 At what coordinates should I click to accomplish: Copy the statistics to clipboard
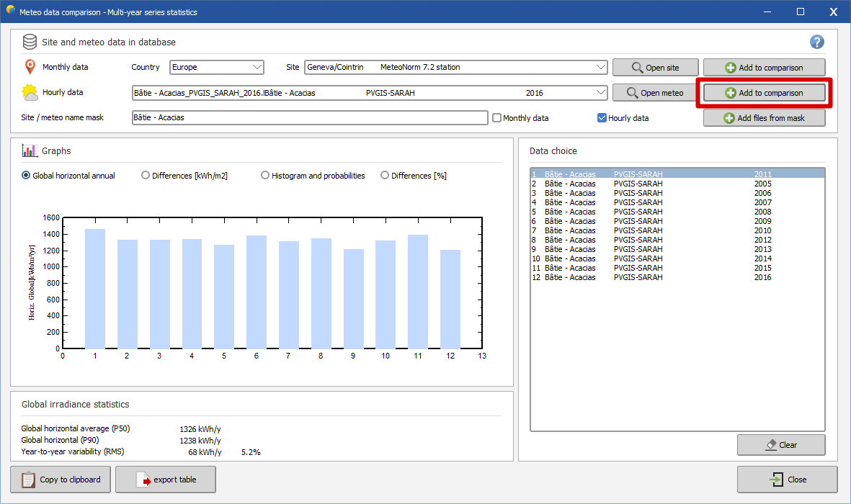(61, 480)
